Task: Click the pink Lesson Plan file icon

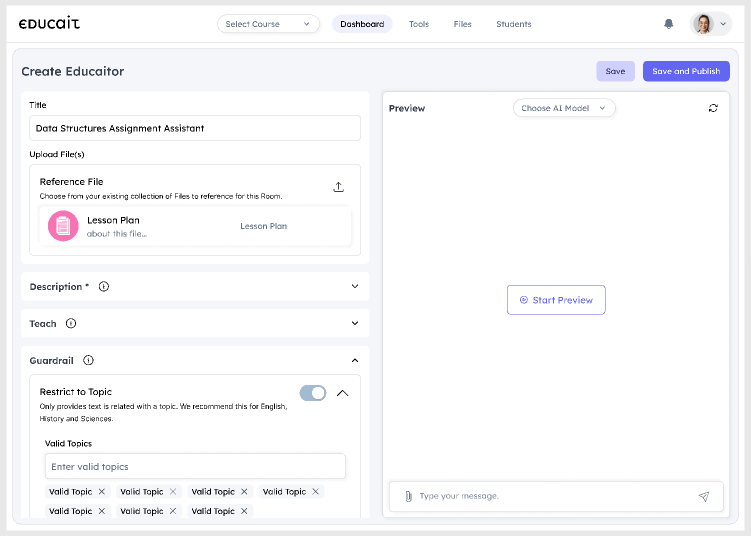Action: point(63,226)
